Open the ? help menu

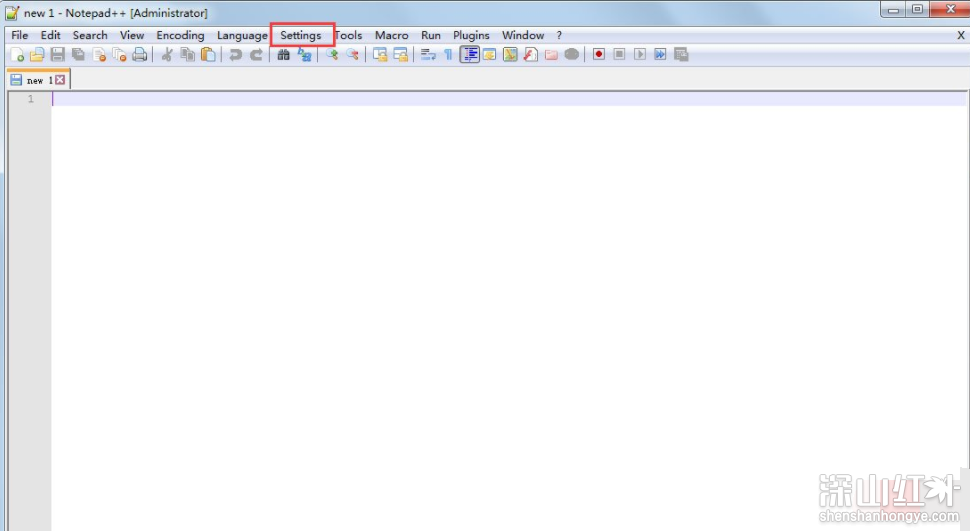click(559, 35)
